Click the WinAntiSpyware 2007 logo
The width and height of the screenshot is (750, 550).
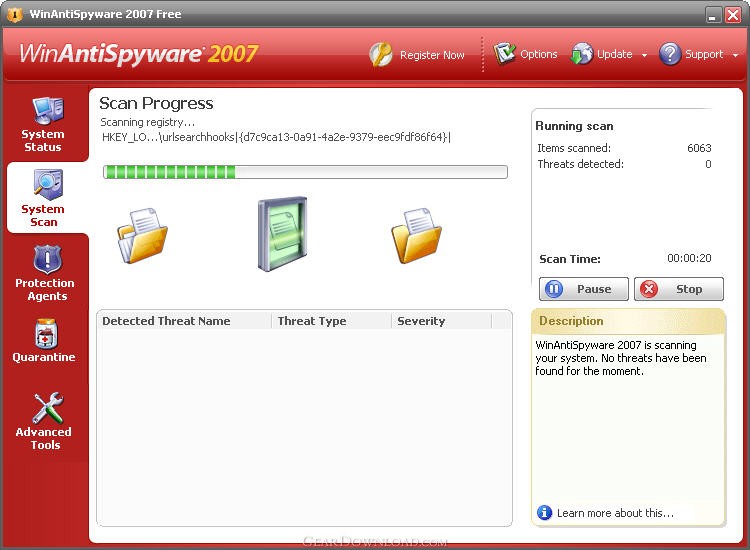coord(139,53)
